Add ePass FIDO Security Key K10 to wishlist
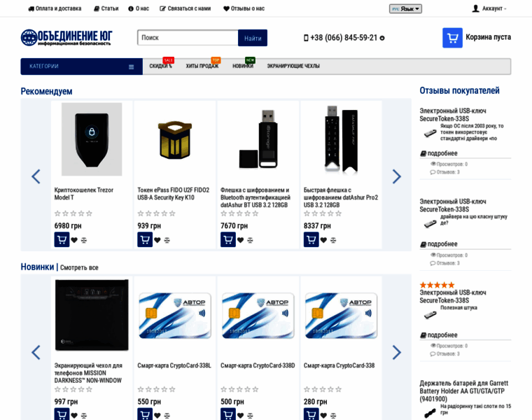The width and height of the screenshot is (532, 420). coord(157,240)
